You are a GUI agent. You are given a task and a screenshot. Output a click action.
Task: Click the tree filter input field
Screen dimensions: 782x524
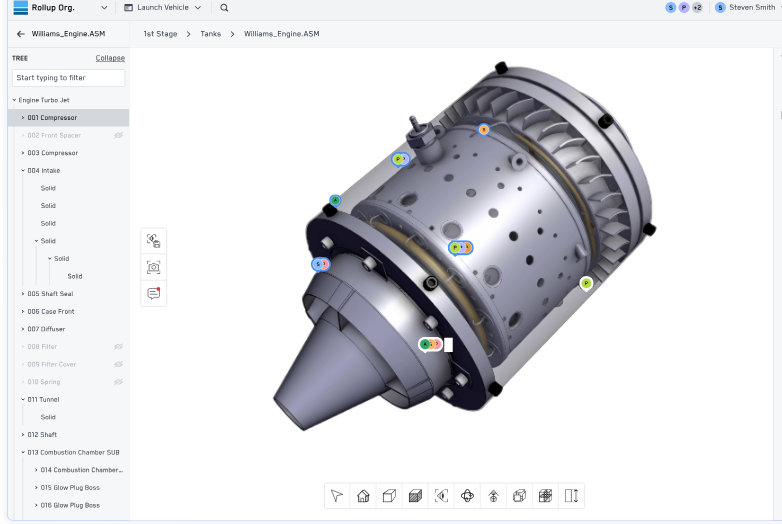click(68, 77)
